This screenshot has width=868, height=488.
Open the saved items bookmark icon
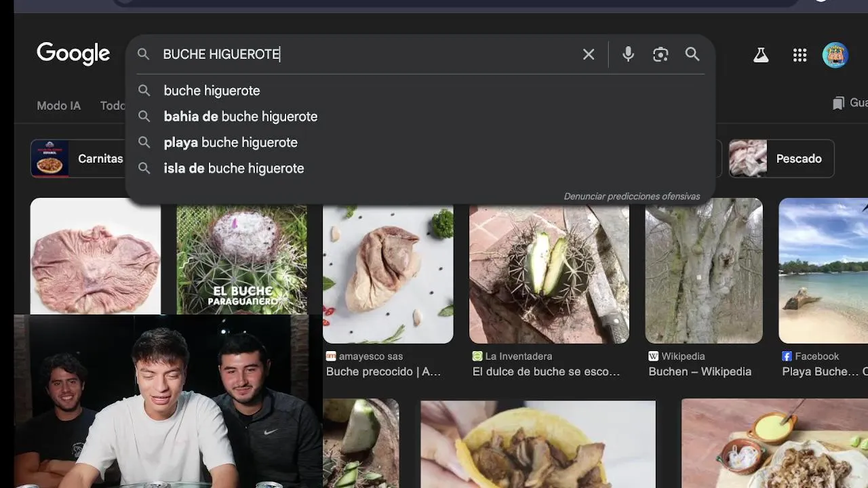tap(839, 103)
